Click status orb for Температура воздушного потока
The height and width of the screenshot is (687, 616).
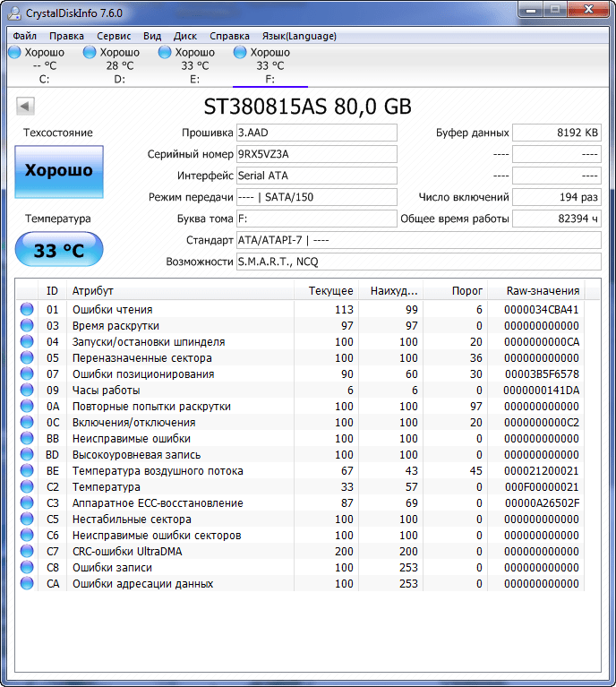point(27,470)
